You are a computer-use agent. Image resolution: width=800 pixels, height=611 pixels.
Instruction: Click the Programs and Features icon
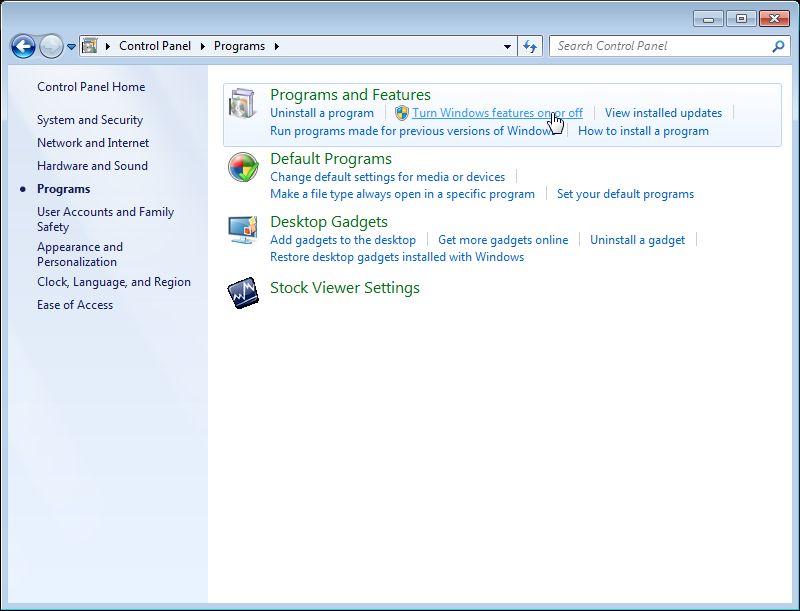click(243, 105)
